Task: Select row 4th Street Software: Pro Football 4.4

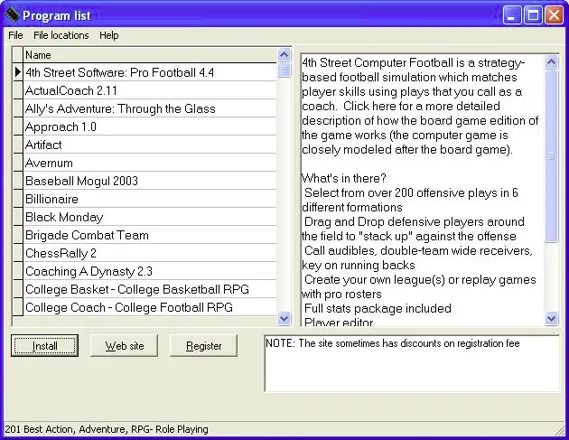Action: click(150, 72)
